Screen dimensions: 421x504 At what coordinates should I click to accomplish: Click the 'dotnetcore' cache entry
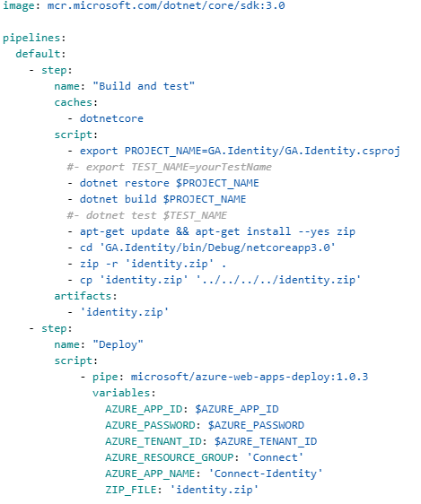pyautogui.click(x=111, y=118)
